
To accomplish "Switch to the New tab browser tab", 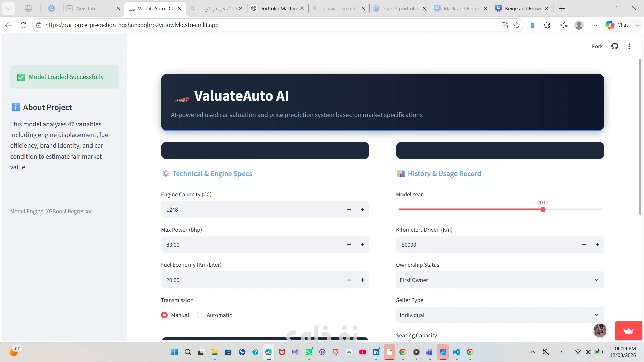I will pos(93,8).
